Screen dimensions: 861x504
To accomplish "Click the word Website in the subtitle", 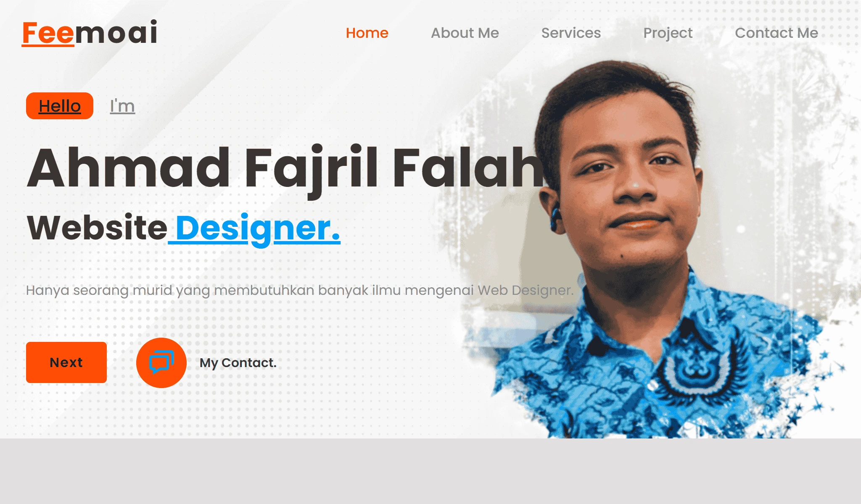I will (x=97, y=227).
